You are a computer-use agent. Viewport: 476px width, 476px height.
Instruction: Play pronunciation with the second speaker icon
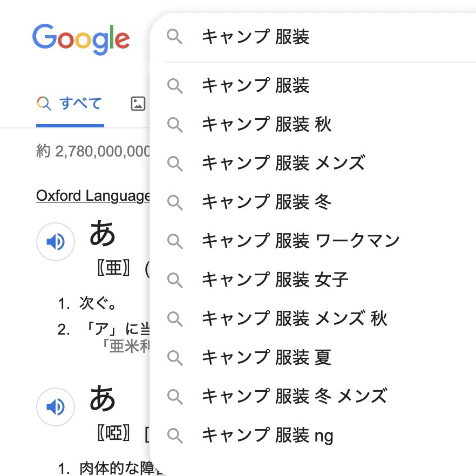click(55, 406)
